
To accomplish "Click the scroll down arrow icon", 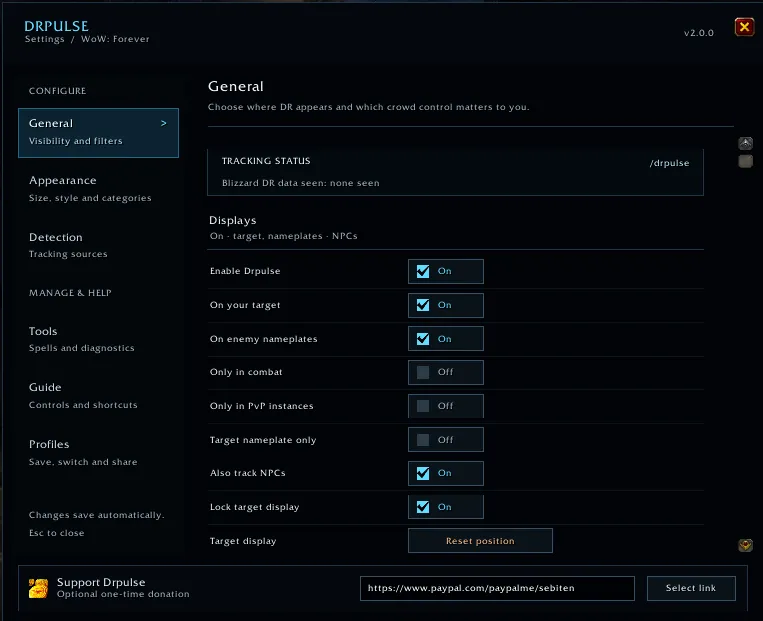I will click(745, 545).
